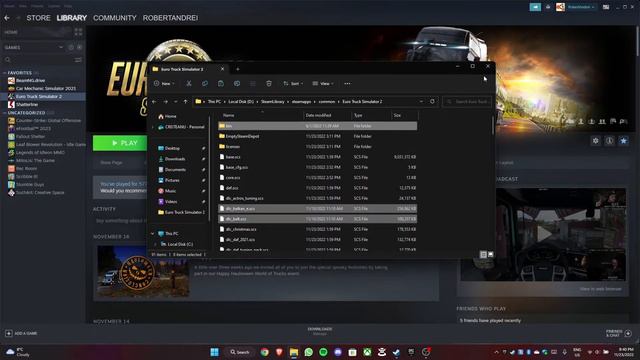Click Steam library search magnifier icon

click(8, 60)
